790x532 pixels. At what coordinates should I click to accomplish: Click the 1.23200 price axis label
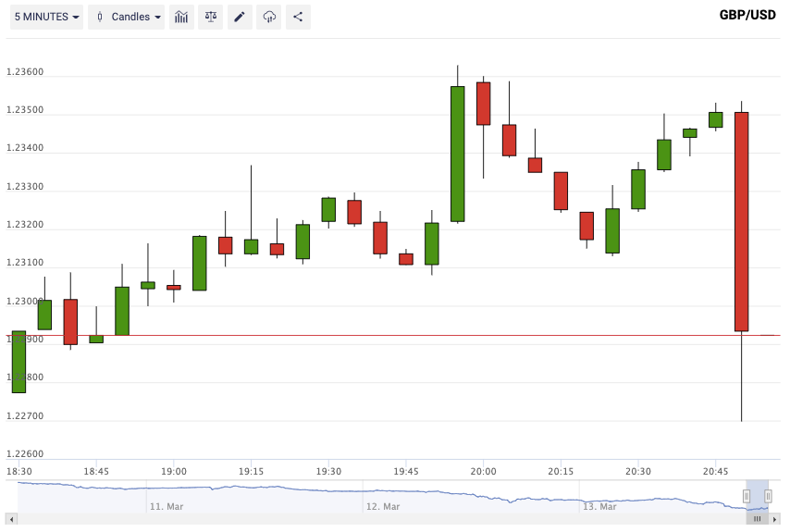coord(25,225)
